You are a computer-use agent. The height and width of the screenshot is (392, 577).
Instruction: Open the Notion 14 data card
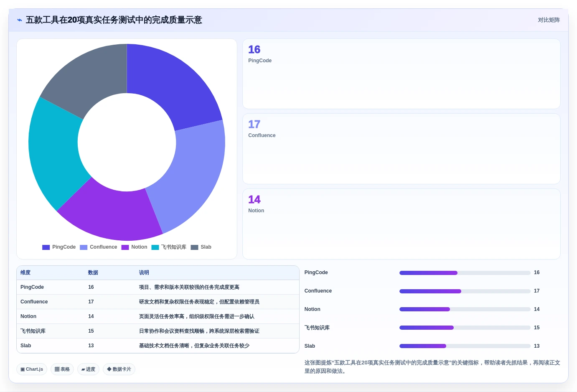coord(401,224)
